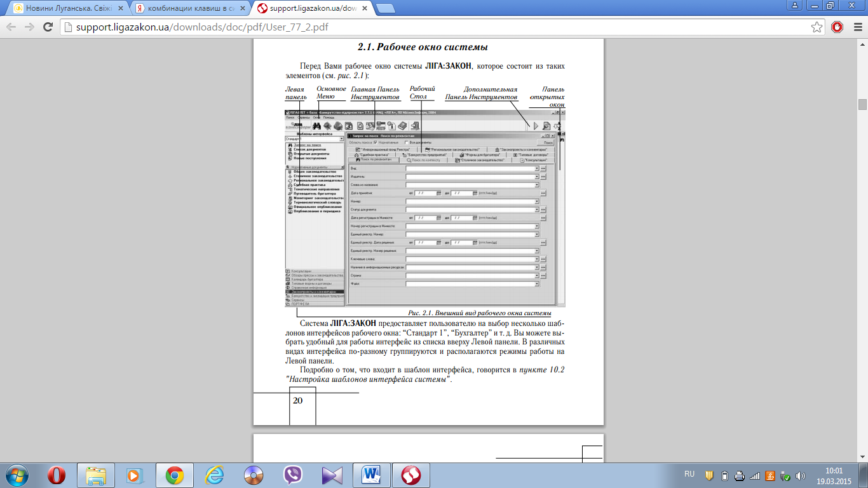The width and height of the screenshot is (868, 488).
Task: Click the label Панель открытых окон
Action: (547, 97)
